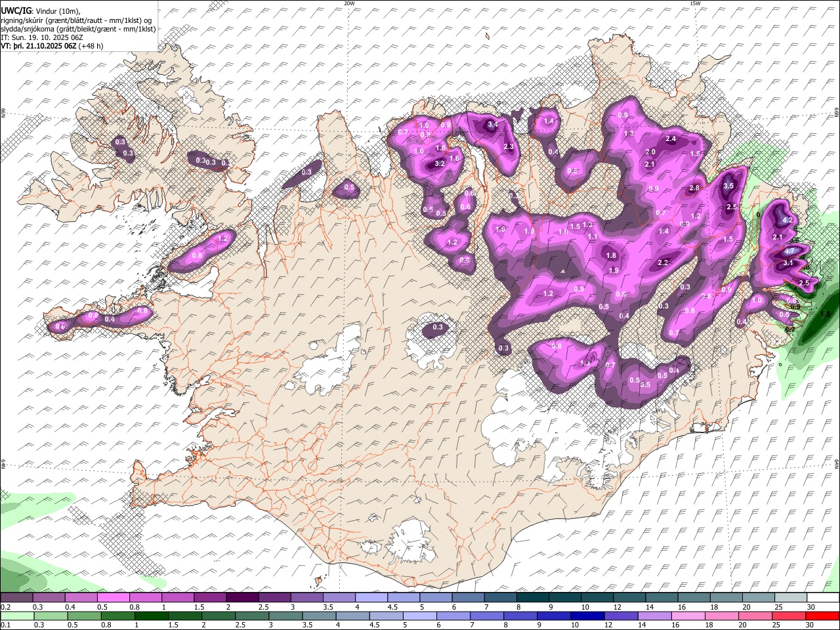Click the '0.4' label under the upper legend
The width and height of the screenshot is (840, 630).
coord(70,607)
